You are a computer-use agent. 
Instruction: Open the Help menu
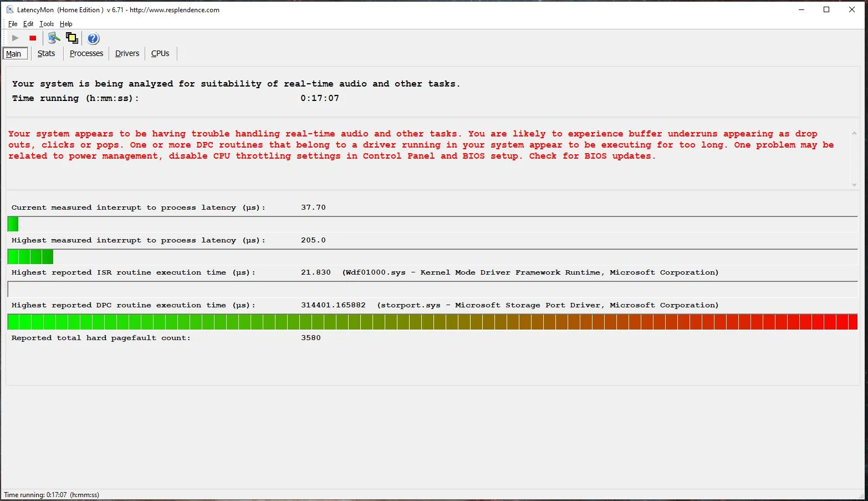pyautogui.click(x=66, y=24)
